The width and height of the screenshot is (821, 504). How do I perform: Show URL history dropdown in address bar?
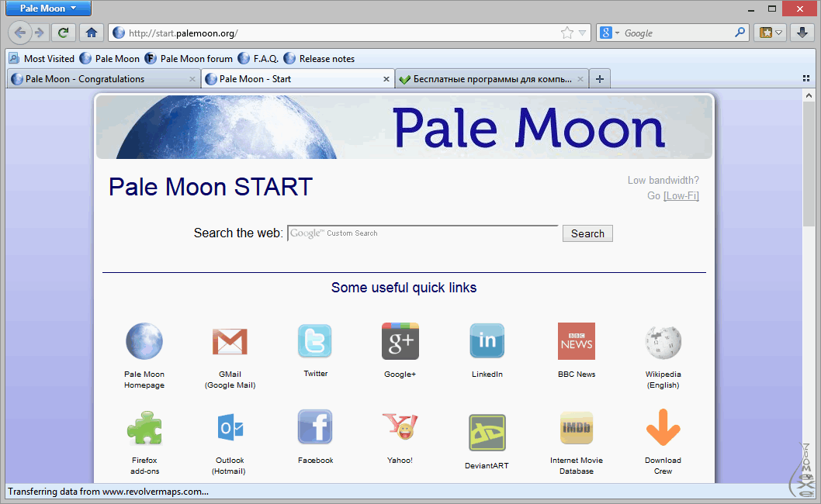582,33
